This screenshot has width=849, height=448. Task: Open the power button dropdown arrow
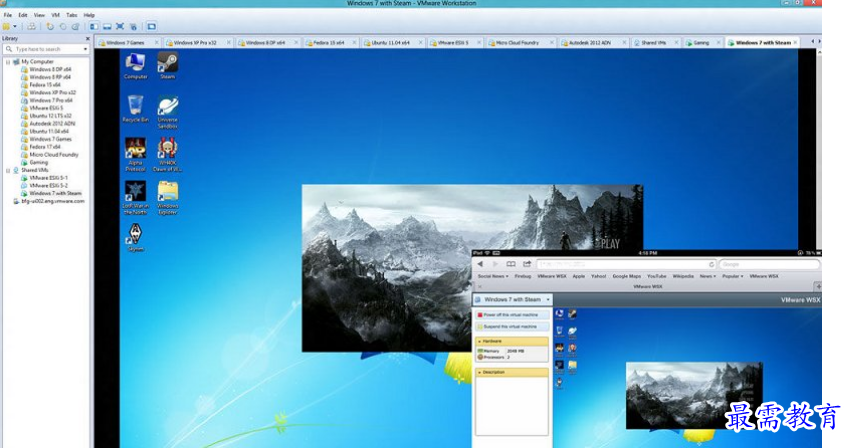[15, 26]
